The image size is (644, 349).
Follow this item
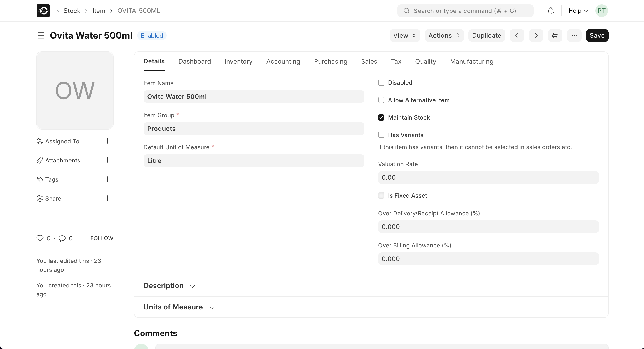(x=102, y=238)
